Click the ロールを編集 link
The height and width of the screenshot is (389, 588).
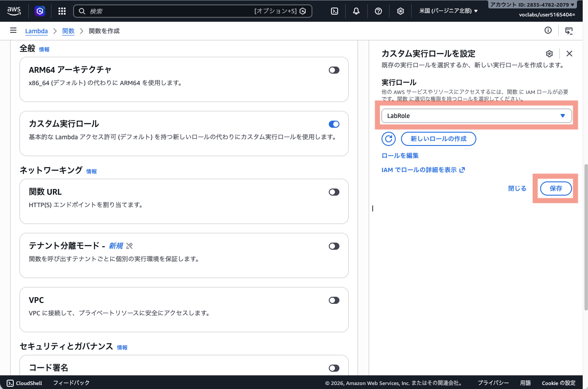(x=400, y=156)
